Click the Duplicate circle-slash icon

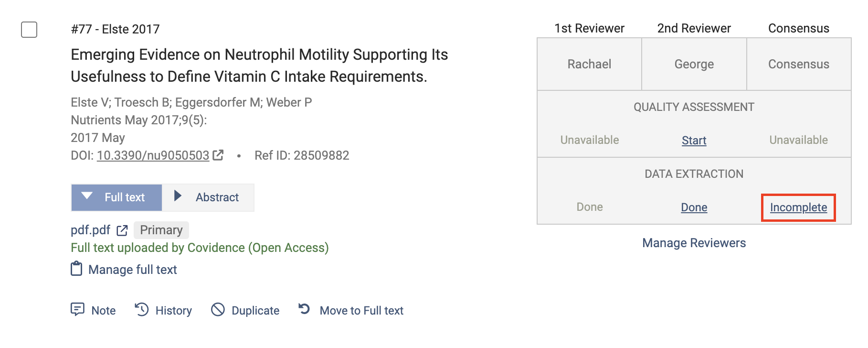218,310
